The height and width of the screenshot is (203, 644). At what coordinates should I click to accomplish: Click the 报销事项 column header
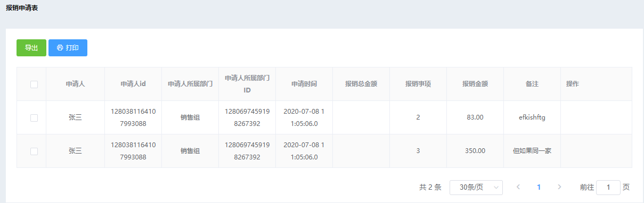(x=418, y=84)
